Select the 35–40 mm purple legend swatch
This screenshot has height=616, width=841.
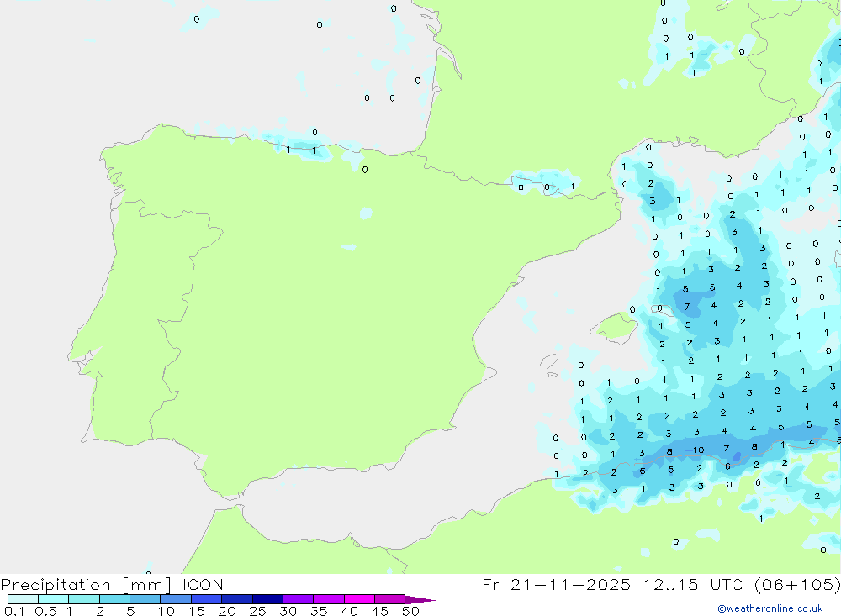click(x=329, y=599)
